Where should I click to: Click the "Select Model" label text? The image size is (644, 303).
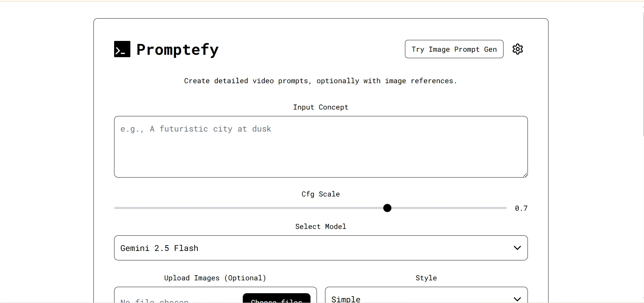pos(320,227)
